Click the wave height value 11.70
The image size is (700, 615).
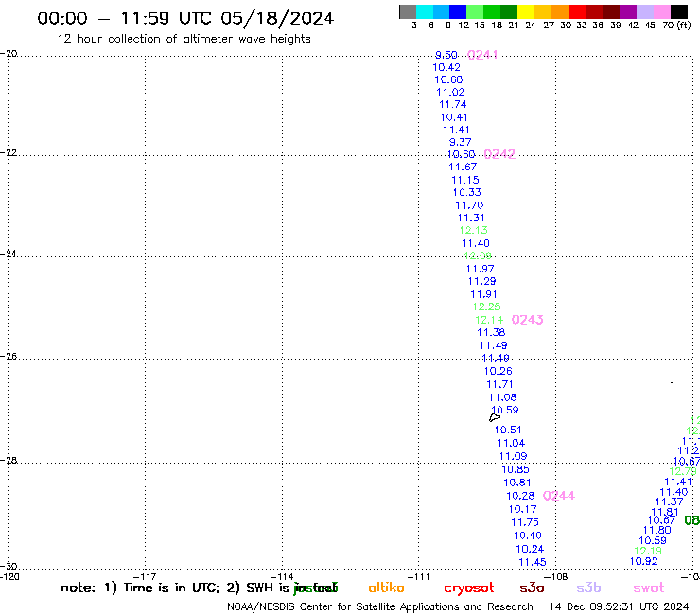(469, 205)
